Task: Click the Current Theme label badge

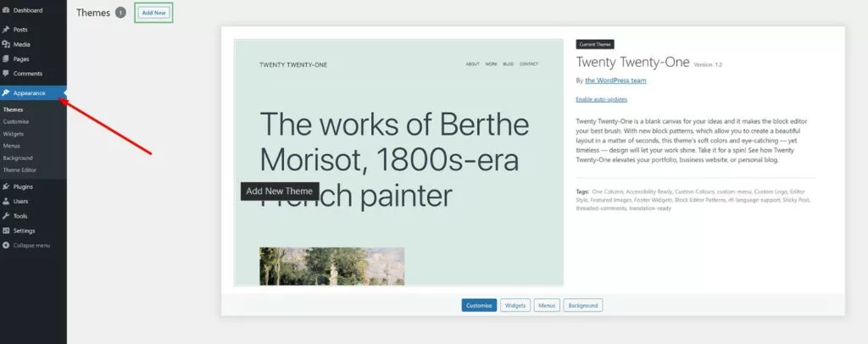Action: pyautogui.click(x=595, y=44)
